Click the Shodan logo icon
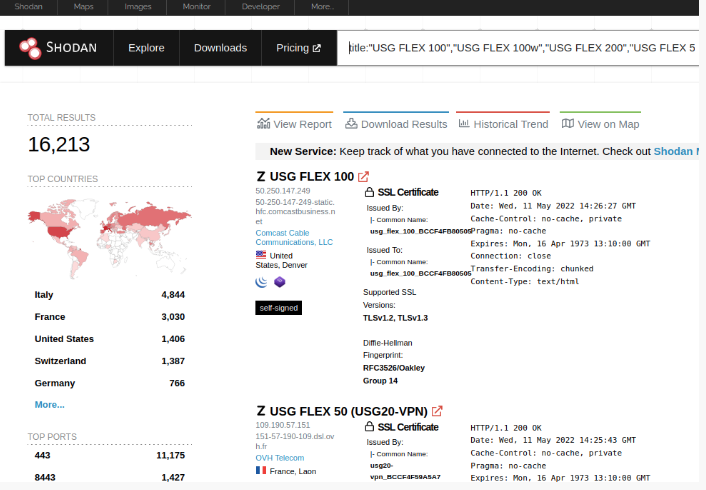The width and height of the screenshot is (706, 490). (30, 48)
